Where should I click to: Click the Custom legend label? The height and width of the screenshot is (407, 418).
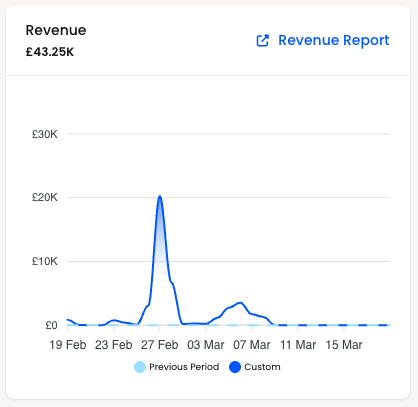(x=262, y=367)
